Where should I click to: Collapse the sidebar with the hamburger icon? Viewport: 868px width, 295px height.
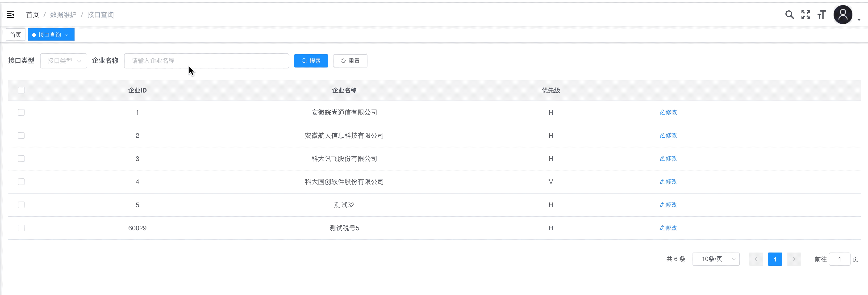pyautogui.click(x=10, y=14)
